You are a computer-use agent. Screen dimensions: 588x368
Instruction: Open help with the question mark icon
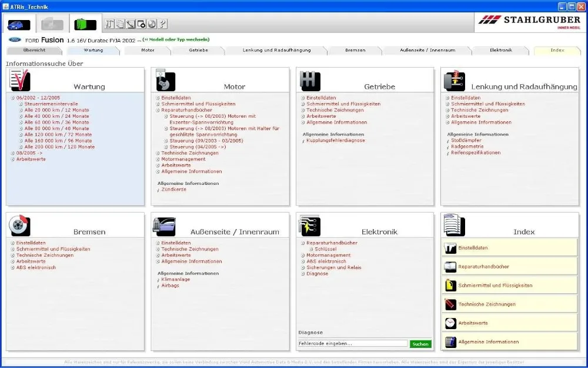tap(162, 24)
